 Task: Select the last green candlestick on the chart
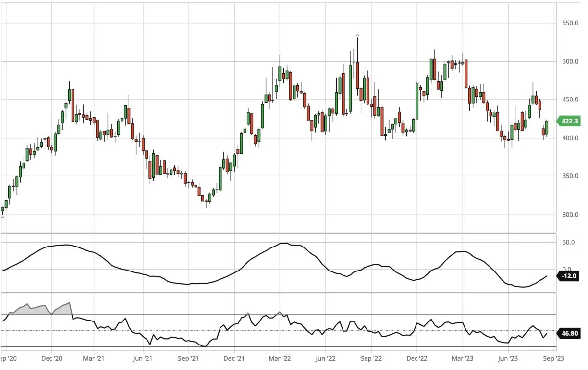point(547,127)
